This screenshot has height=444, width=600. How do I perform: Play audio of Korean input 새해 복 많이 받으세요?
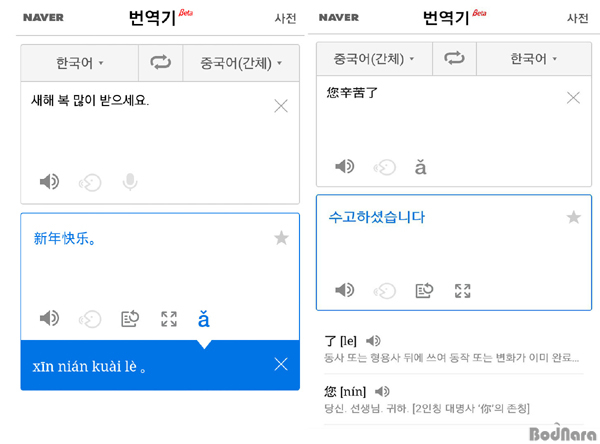coord(49,182)
